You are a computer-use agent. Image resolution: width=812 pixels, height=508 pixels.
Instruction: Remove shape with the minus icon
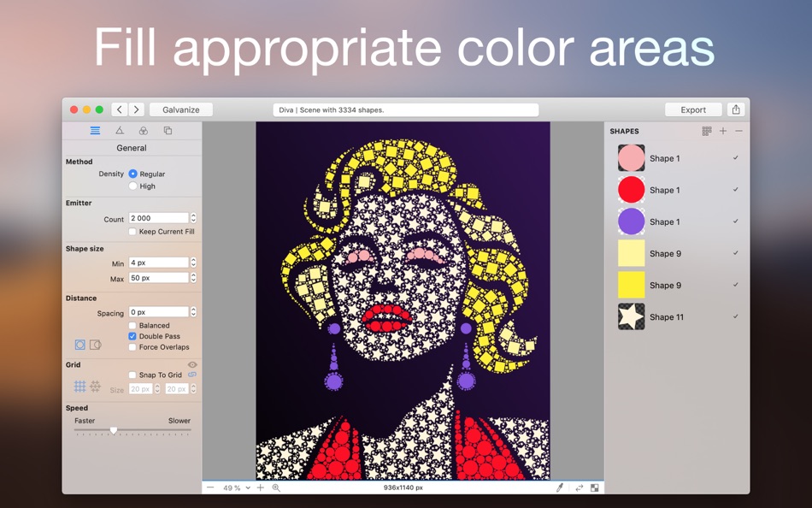pos(739,131)
